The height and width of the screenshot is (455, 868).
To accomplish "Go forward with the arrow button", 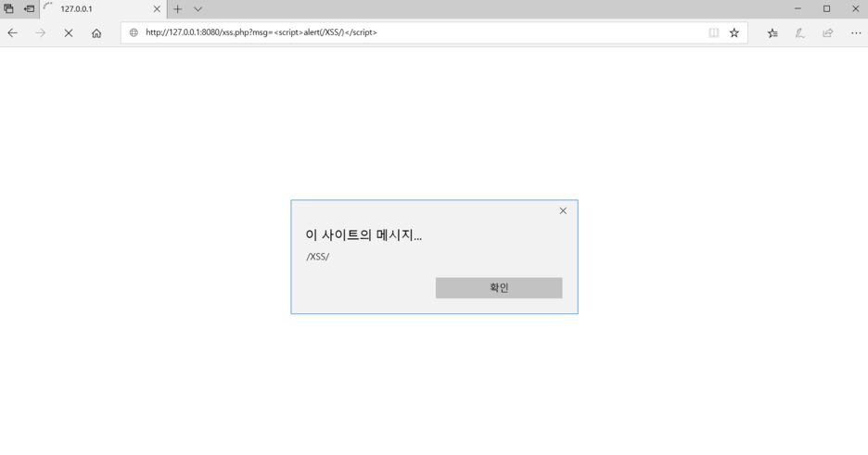I will (41, 33).
